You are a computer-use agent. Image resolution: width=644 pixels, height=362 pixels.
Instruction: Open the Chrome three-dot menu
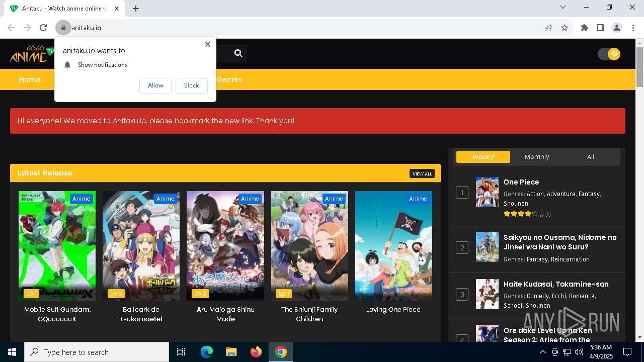click(633, 28)
